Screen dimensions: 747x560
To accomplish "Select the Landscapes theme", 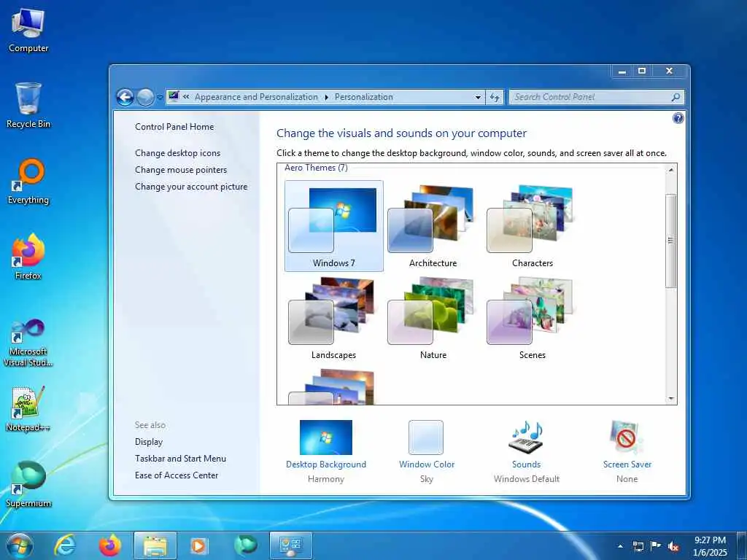I will click(333, 318).
